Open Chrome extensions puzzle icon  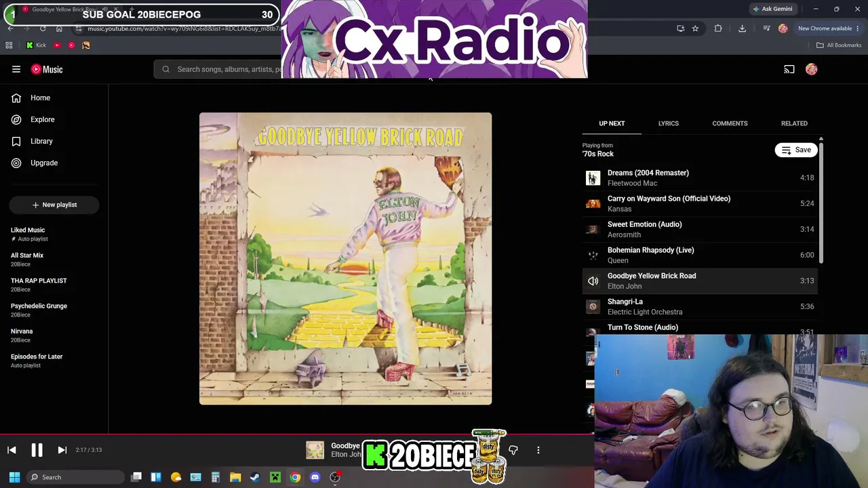tap(718, 28)
